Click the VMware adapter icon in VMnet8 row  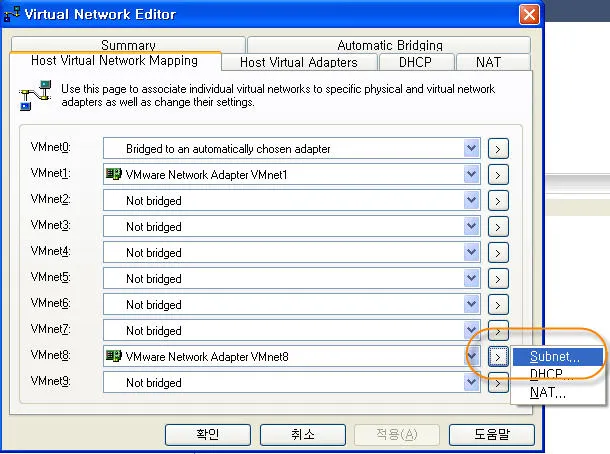pos(114,356)
